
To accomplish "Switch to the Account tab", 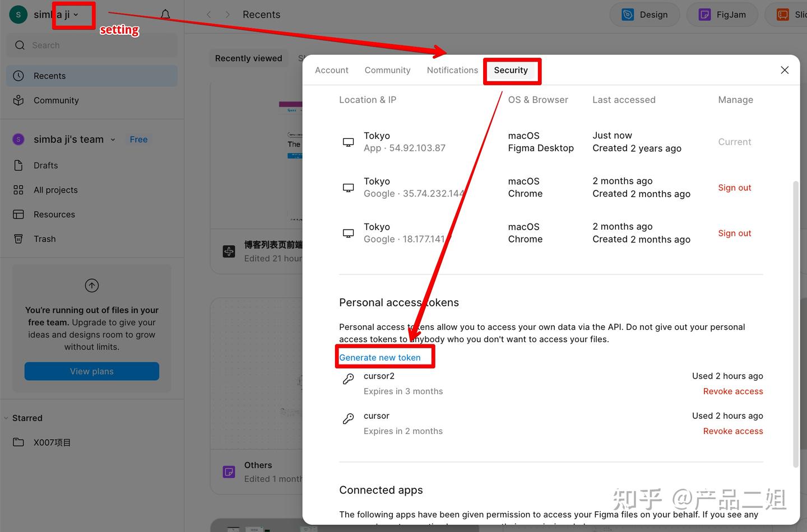I will [331, 70].
